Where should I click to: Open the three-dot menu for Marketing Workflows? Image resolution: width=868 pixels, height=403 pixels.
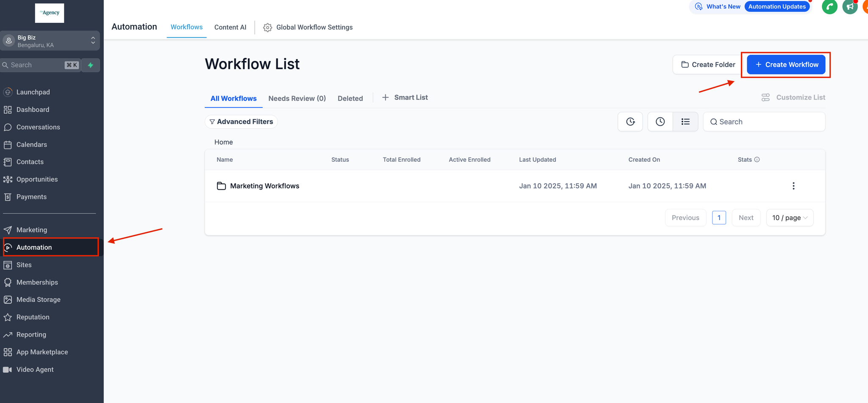coord(793,186)
